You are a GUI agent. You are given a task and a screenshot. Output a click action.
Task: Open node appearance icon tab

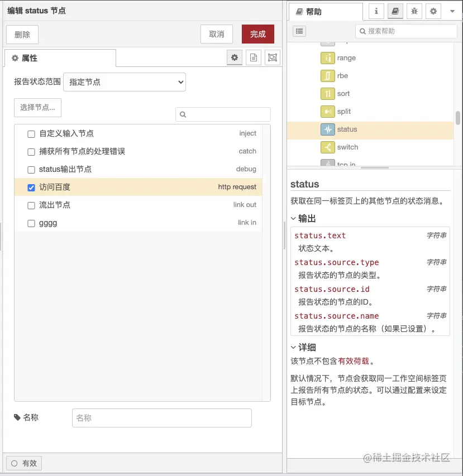pos(273,57)
